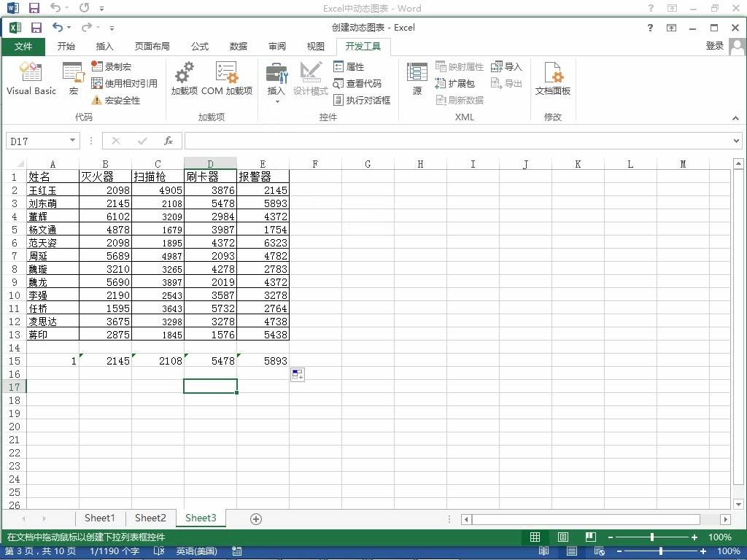Click Word language 英语(美国) status

(x=196, y=551)
